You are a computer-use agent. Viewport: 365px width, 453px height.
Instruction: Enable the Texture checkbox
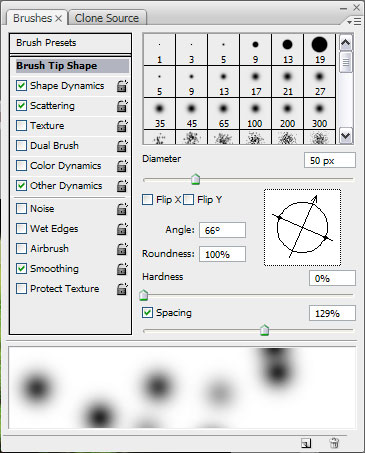(21, 126)
